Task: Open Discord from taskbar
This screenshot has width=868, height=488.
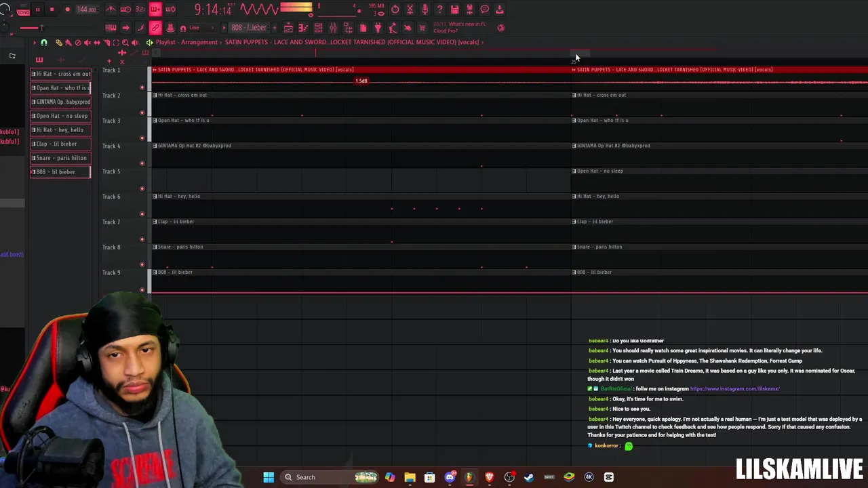Action: (x=450, y=477)
